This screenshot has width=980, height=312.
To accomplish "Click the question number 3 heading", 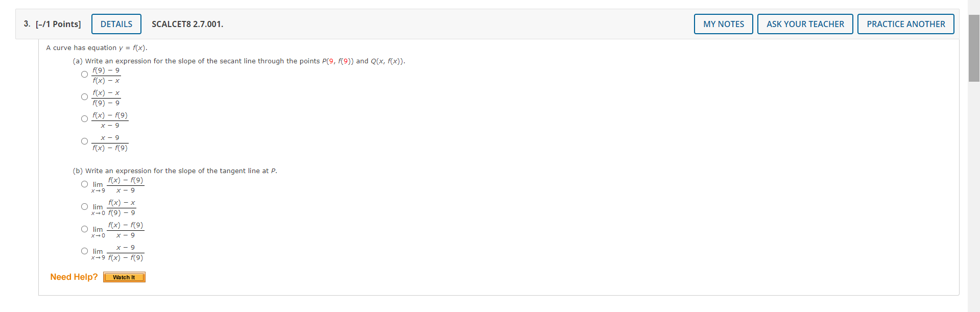I will pyautogui.click(x=26, y=24).
